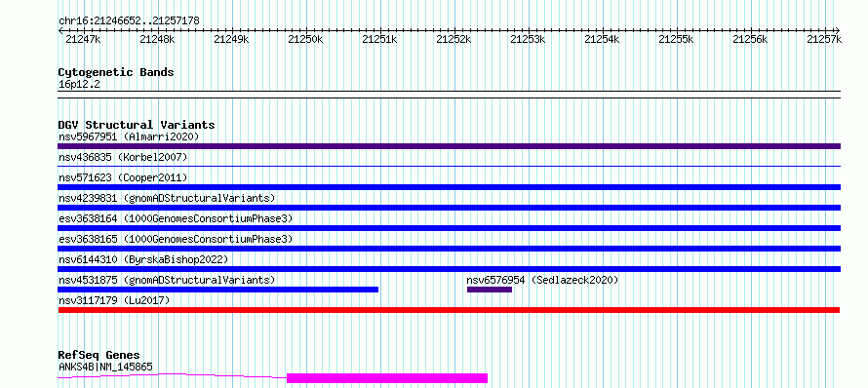Click the 21250k ruler tick label
868x388 pixels.
[x=305, y=39]
